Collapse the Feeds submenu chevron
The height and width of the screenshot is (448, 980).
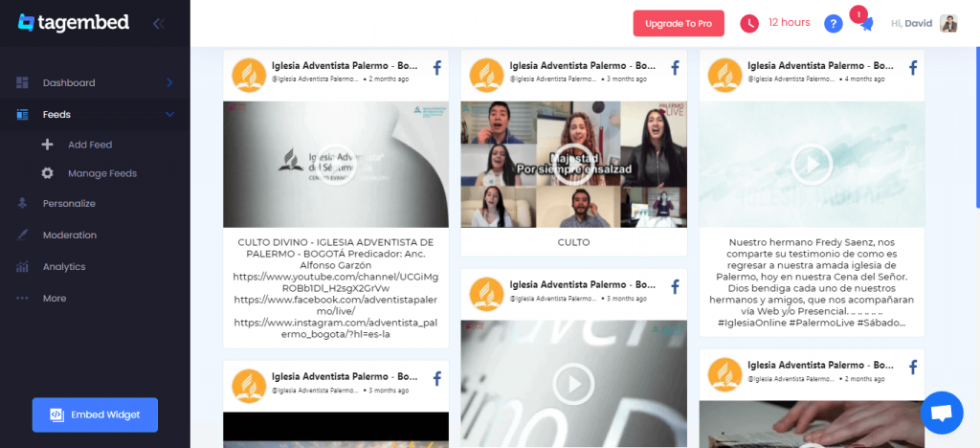pyautogui.click(x=169, y=114)
